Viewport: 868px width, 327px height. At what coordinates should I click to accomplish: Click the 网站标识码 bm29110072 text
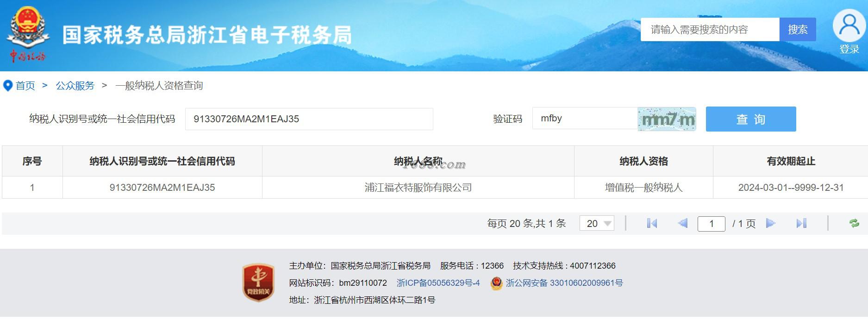point(338,283)
